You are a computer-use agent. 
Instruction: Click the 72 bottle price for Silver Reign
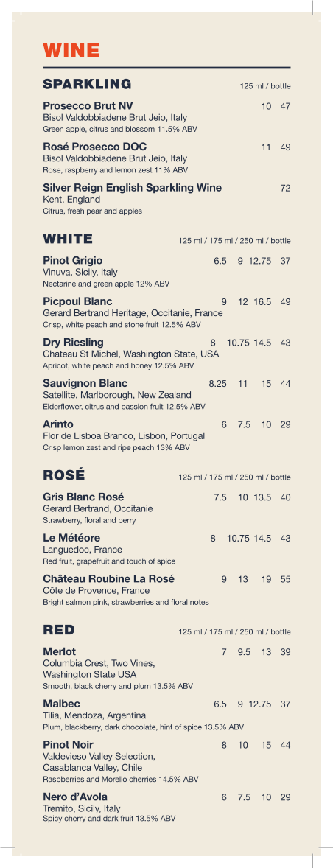(x=285, y=189)
